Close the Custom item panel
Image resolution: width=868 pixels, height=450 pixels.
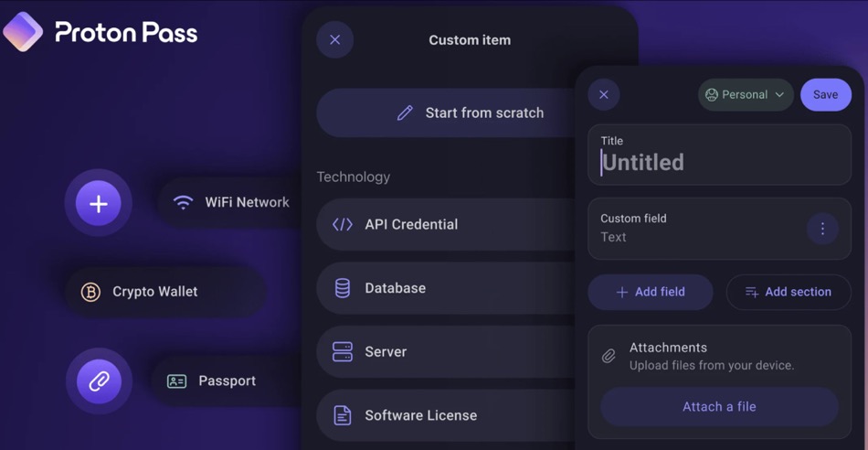335,40
